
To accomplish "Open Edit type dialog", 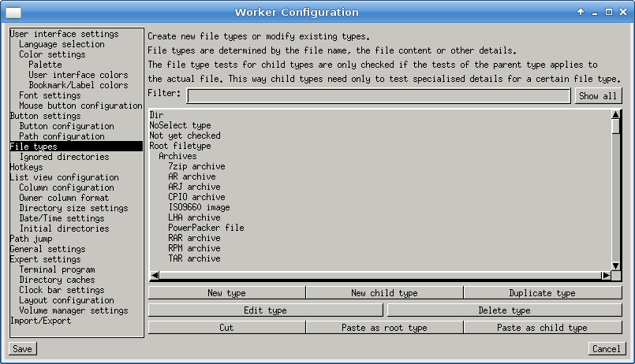I will point(265,310).
